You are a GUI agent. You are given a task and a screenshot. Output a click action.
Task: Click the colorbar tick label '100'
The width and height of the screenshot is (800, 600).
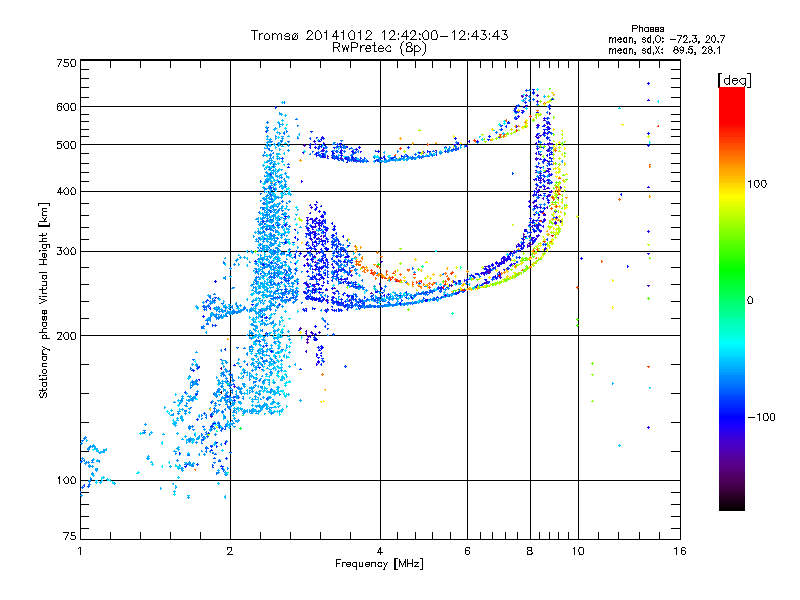coord(757,184)
